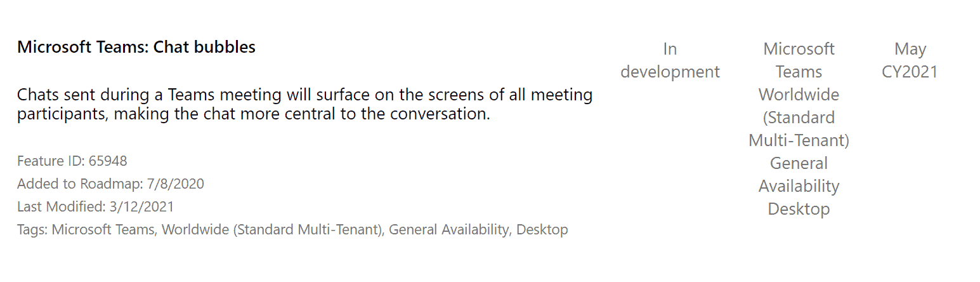Click 'General Availability' in the right tag column

point(799,175)
